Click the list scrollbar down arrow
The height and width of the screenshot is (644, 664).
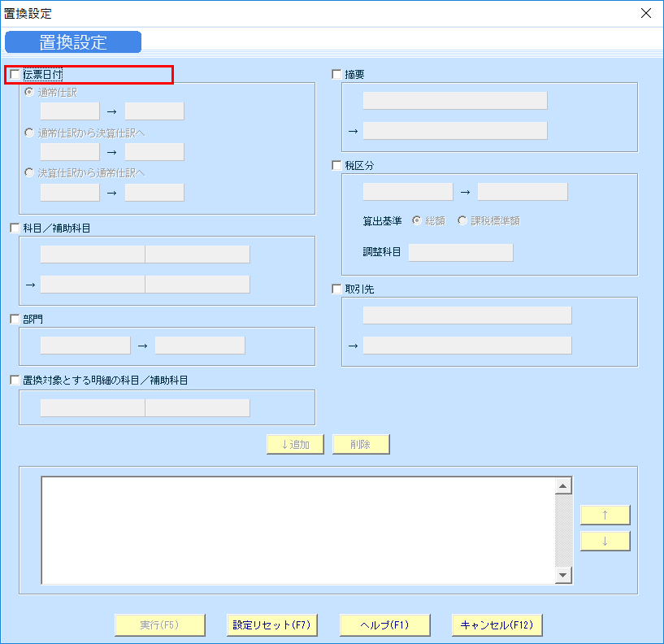click(564, 576)
